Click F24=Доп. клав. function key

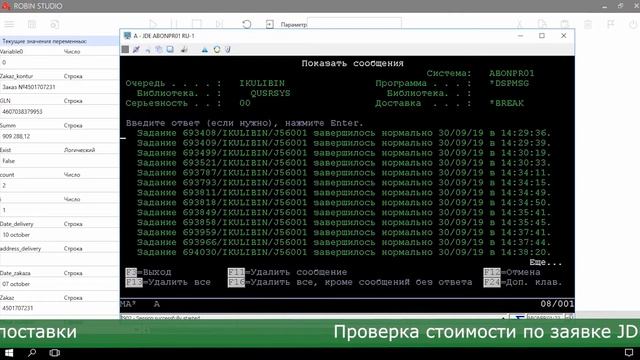click(523, 282)
